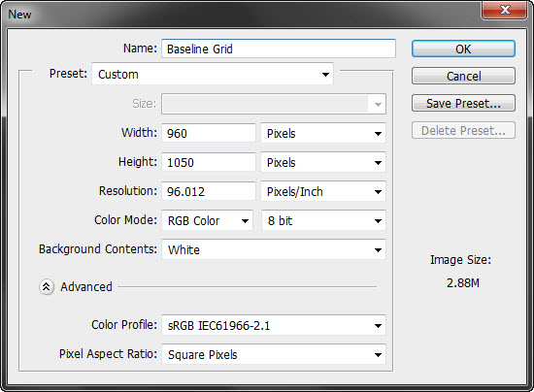Click Resolution field showing 96.012
The width and height of the screenshot is (534, 392).
[x=209, y=191]
